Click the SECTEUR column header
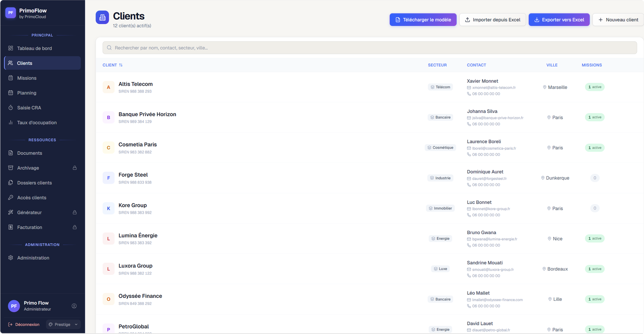The height and width of the screenshot is (334, 644). point(437,65)
